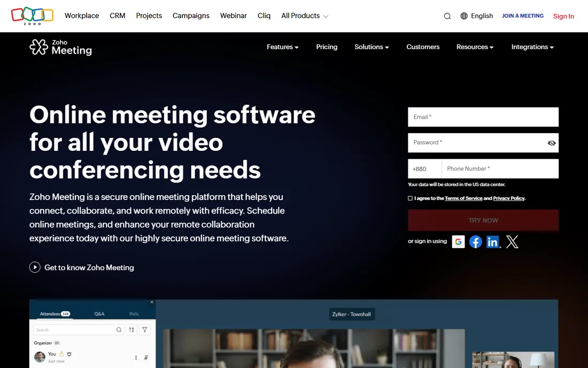Screen dimensions: 588x368
Task: Open CRM in top navigation
Action: click(118, 16)
